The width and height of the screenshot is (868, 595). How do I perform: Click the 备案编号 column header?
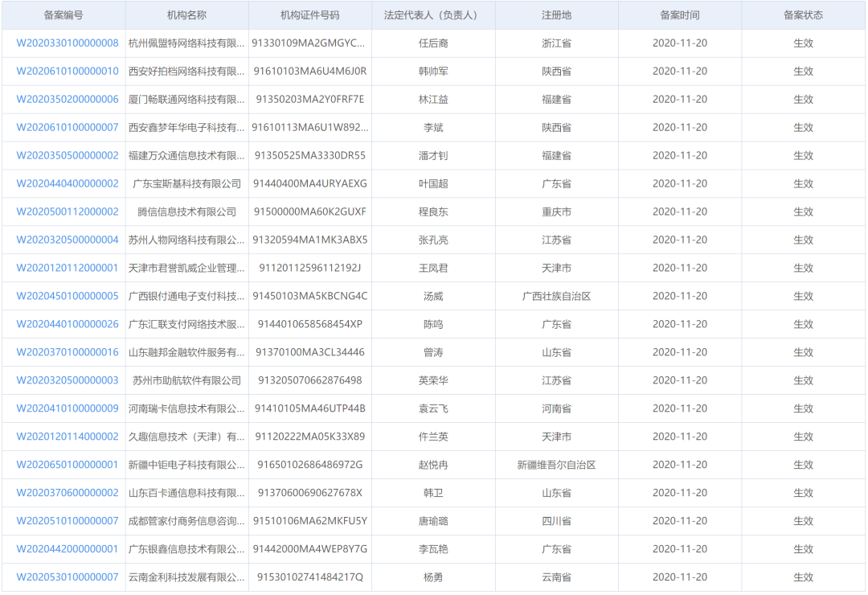point(63,15)
